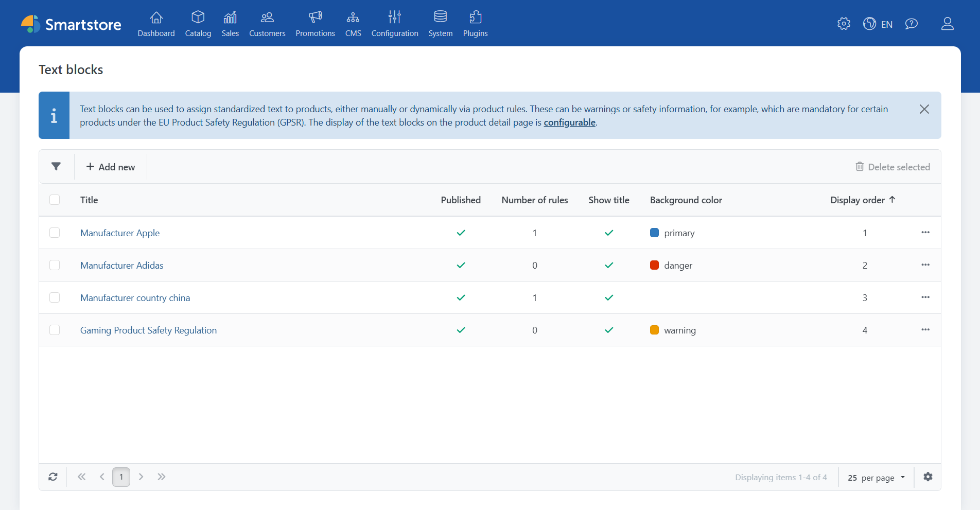Select the checkbox for Manufacturer Apple

tap(55, 233)
